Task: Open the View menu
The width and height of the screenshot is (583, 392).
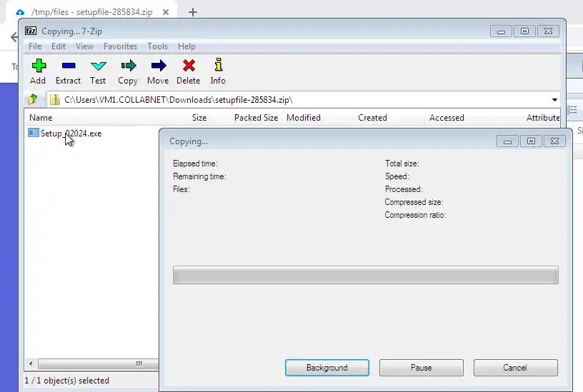Action: pos(85,46)
